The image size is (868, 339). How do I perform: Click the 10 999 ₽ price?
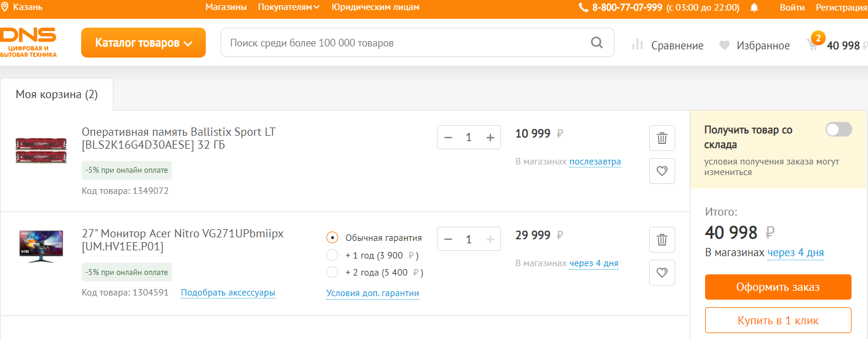[x=539, y=133]
